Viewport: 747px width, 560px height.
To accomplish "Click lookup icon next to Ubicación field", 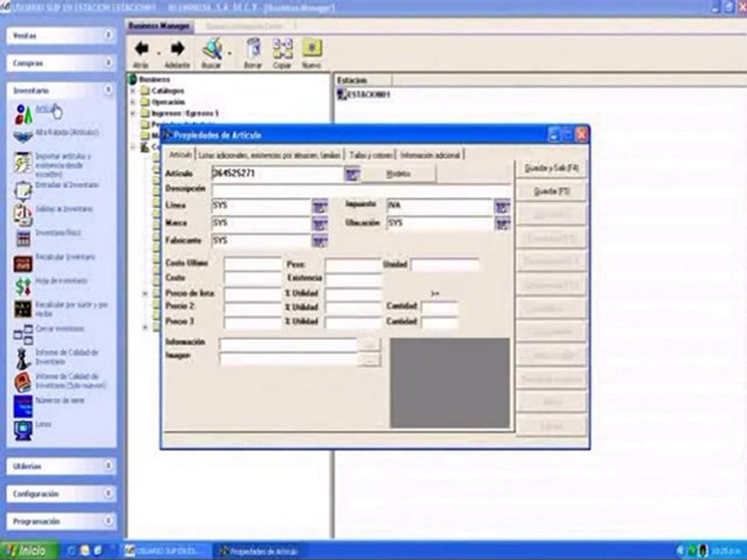I will click(503, 224).
